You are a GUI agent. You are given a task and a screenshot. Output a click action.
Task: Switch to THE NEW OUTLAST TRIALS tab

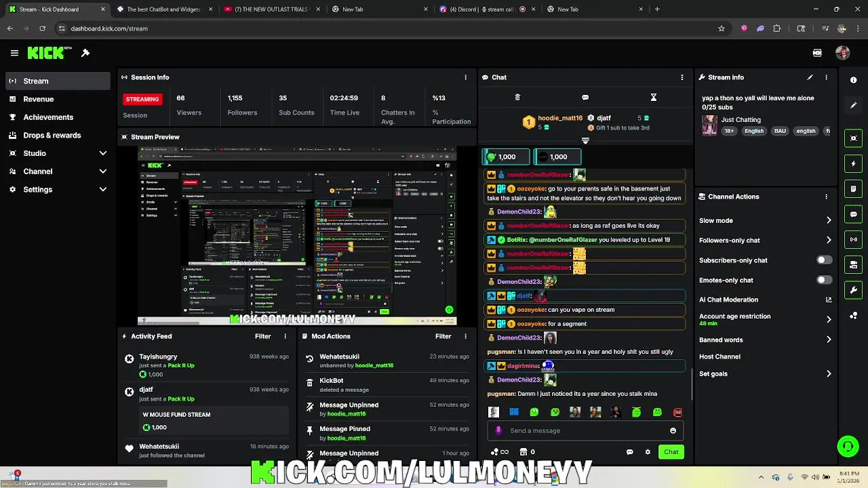tap(271, 9)
